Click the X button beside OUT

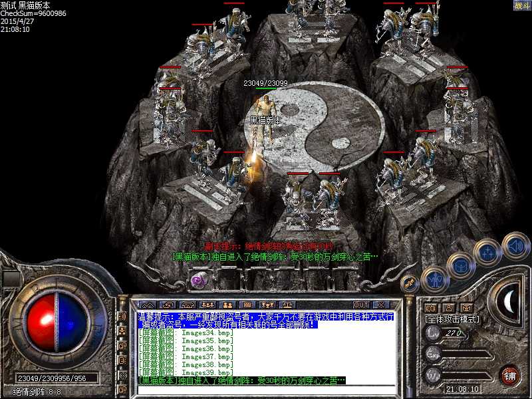click(x=381, y=305)
